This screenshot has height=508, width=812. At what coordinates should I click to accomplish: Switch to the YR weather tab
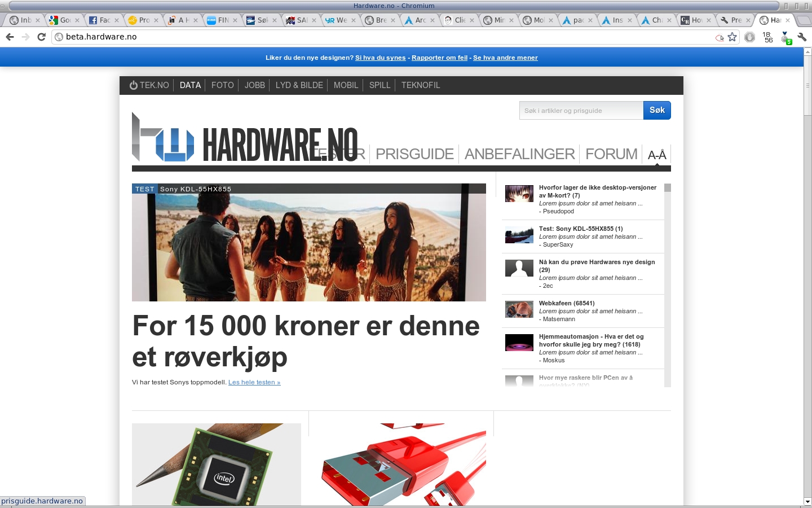tap(337, 20)
